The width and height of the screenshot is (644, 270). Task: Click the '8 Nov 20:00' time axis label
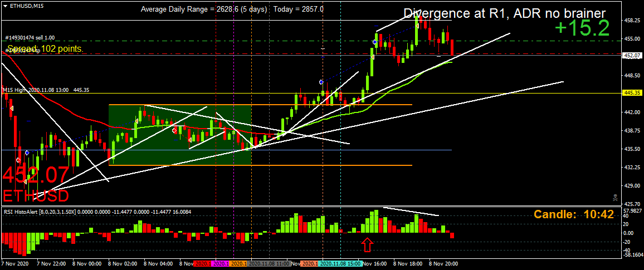tap(443, 263)
